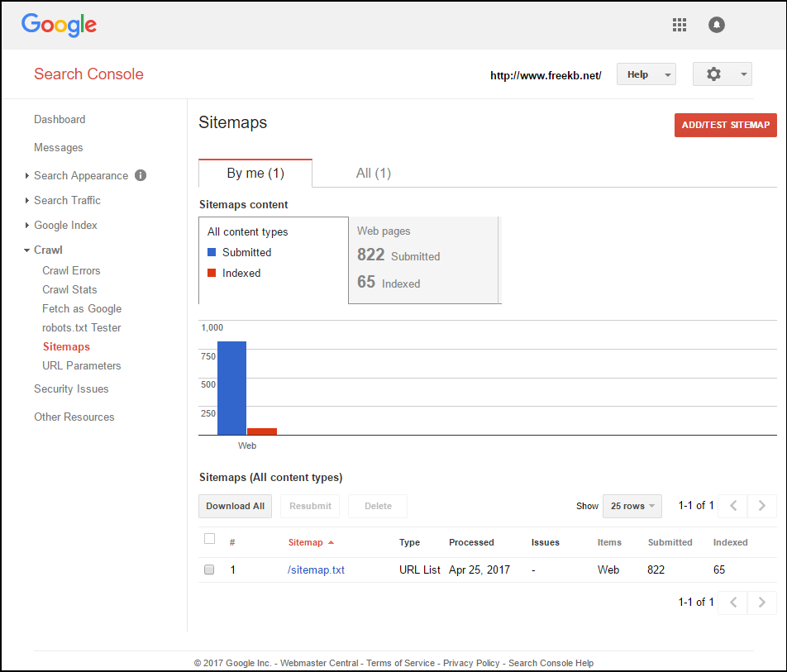The image size is (787, 672).
Task: Open Fetch as Google
Action: [82, 308]
